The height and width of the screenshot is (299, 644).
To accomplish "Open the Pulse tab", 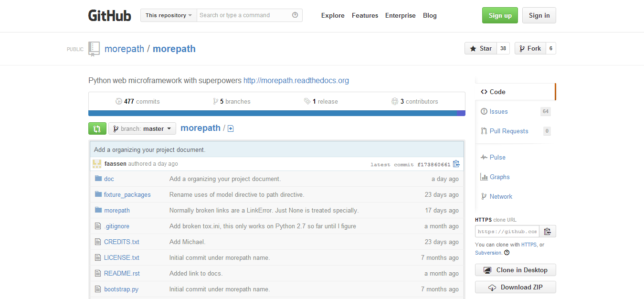I will 516,157.
